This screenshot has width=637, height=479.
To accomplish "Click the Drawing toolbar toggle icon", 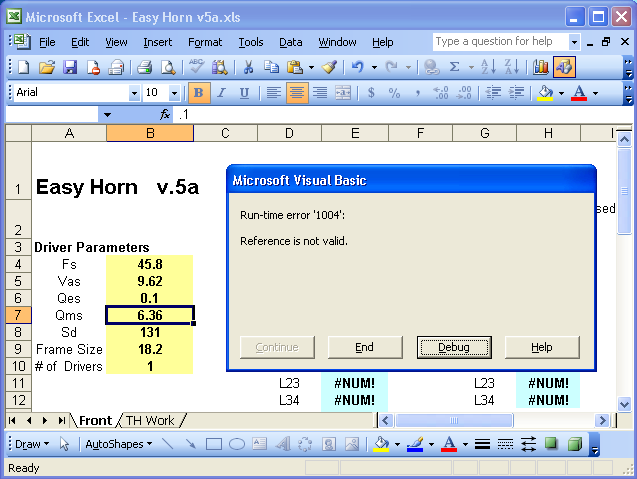I will point(564,67).
